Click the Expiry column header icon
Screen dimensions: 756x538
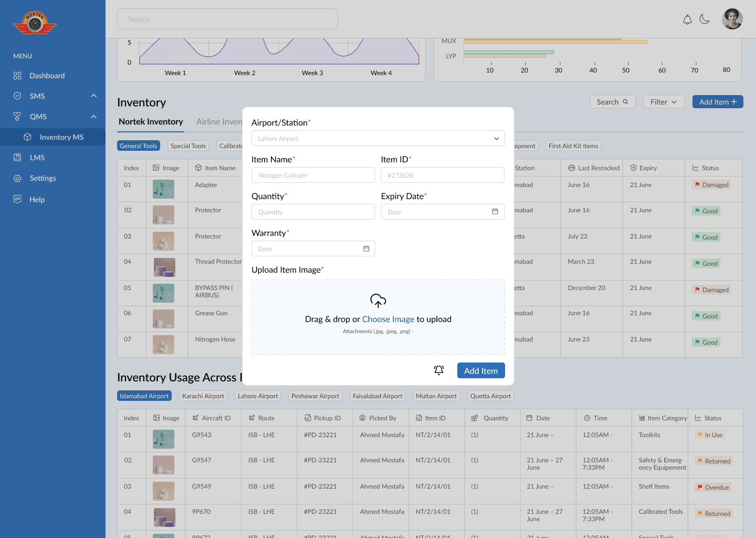click(x=633, y=168)
